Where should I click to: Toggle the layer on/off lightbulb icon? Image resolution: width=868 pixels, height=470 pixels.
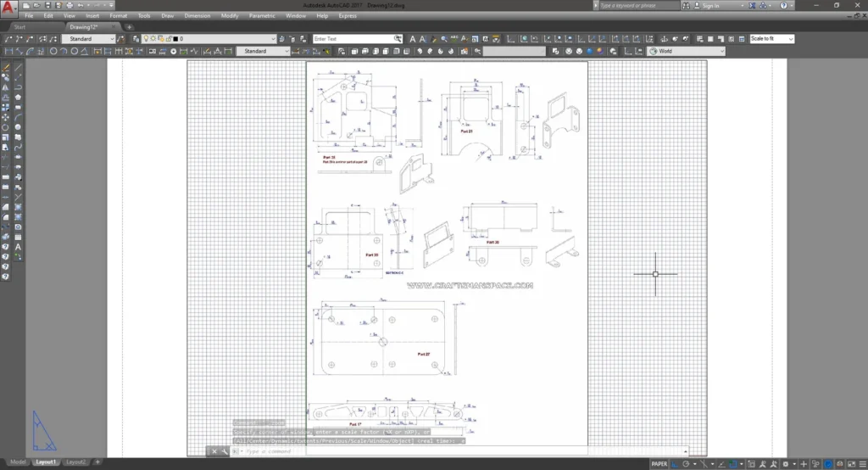[147, 39]
